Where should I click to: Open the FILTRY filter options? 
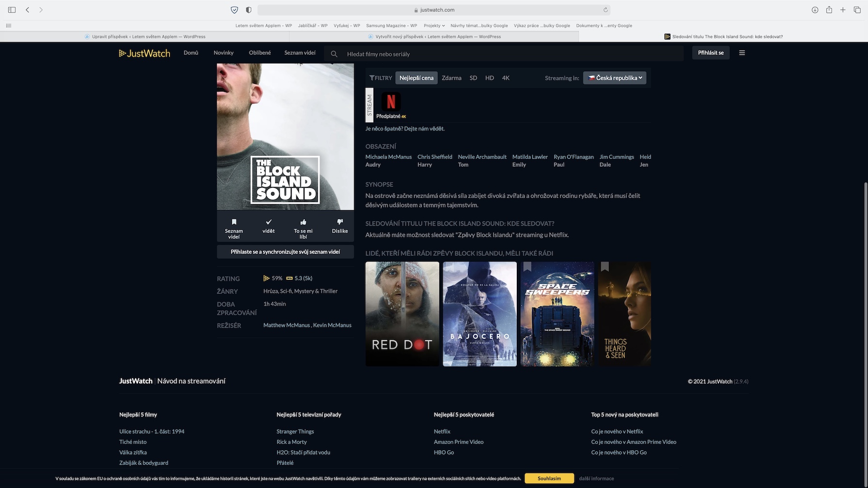[381, 78]
